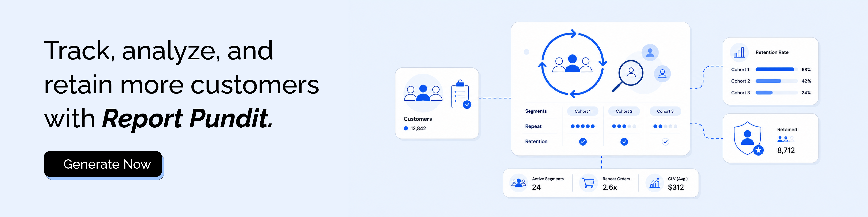The image size is (868, 217).
Task: Toggle the Cohort 2 retention checkmark
Action: [x=624, y=142]
